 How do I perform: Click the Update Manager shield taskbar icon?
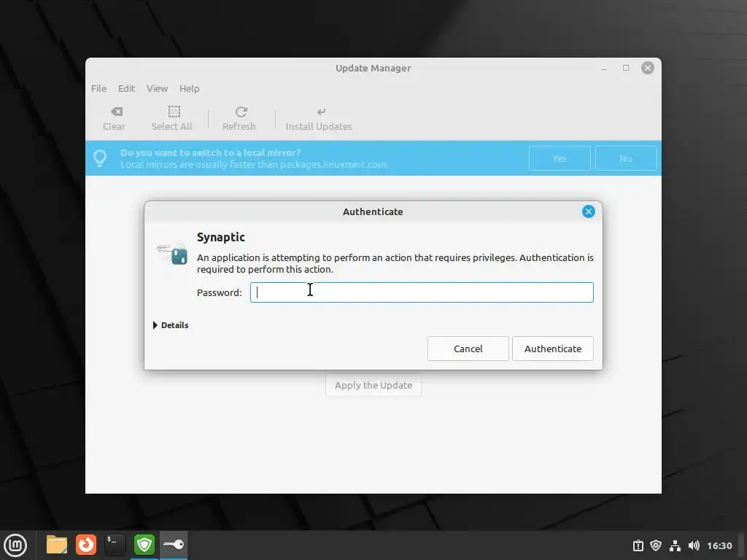(144, 545)
